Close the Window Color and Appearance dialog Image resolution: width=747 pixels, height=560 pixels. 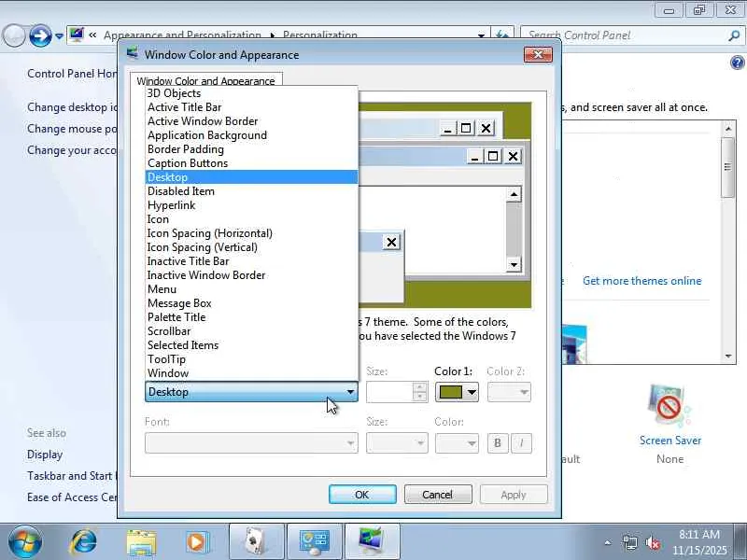click(538, 55)
